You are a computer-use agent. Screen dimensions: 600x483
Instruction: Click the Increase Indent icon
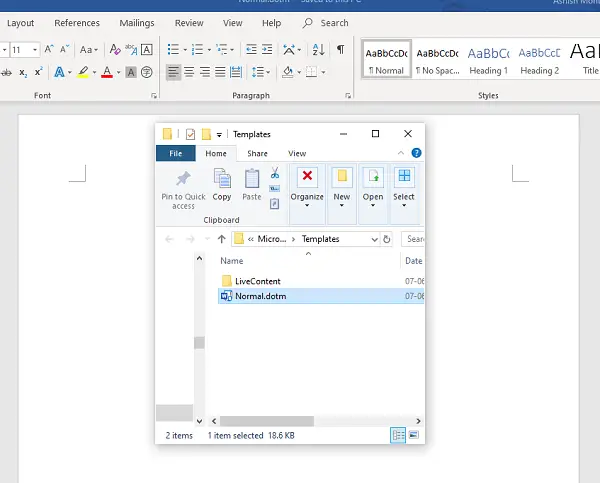tap(267, 49)
